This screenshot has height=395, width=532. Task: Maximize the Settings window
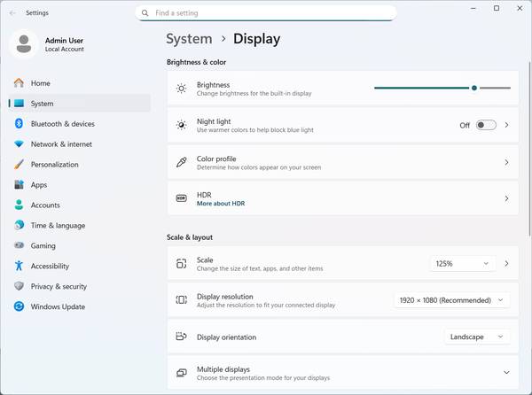click(x=497, y=8)
